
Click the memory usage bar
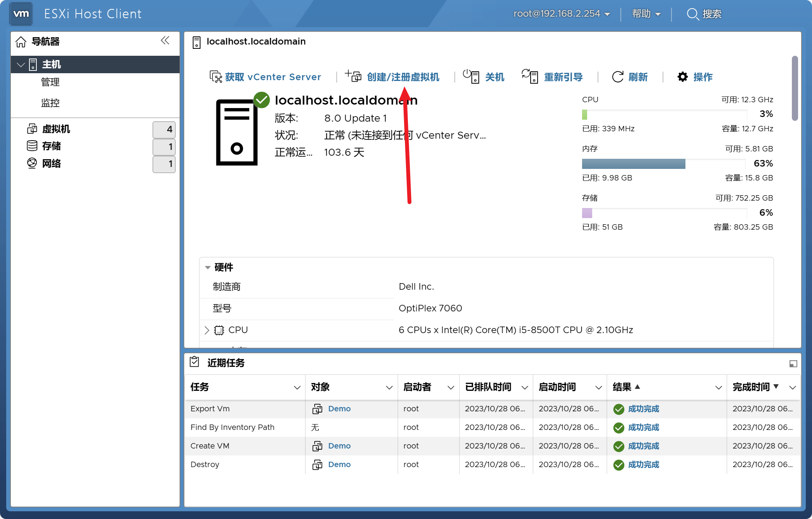(663, 164)
